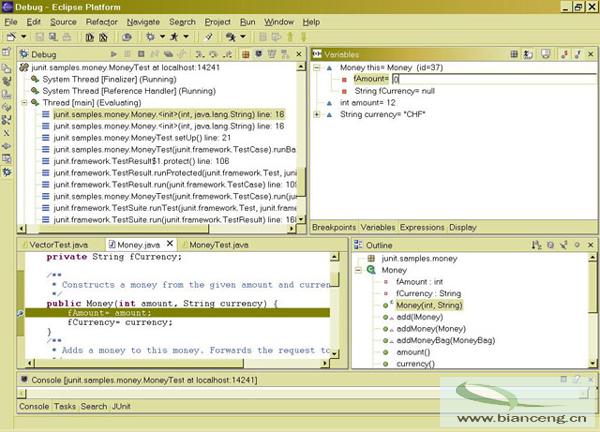Open the Refactor menu

tap(101, 22)
